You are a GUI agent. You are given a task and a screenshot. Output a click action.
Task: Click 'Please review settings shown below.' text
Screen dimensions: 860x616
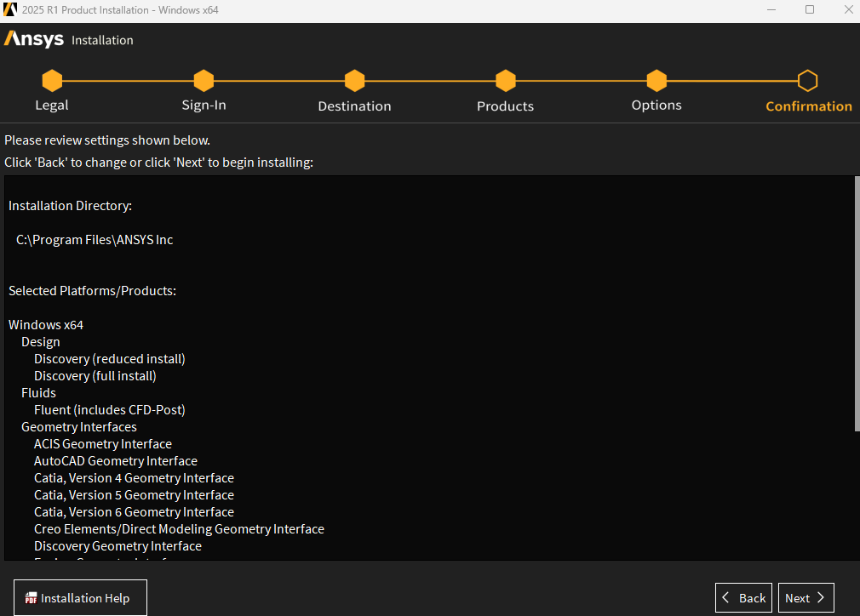(107, 140)
